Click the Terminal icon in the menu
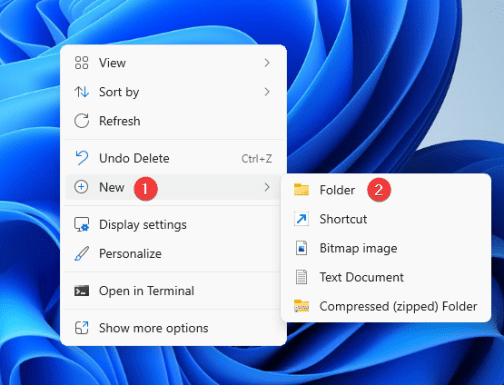Viewport: 504px width, 385px height. [82, 291]
